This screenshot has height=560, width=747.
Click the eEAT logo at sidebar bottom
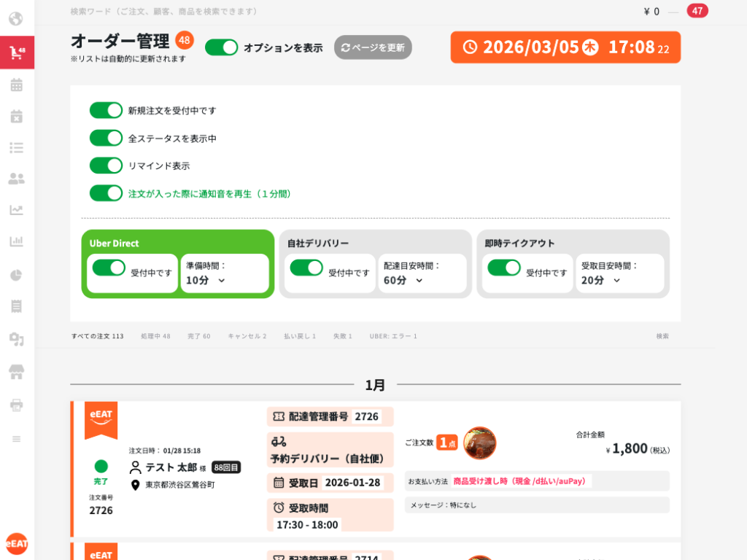[x=17, y=543]
